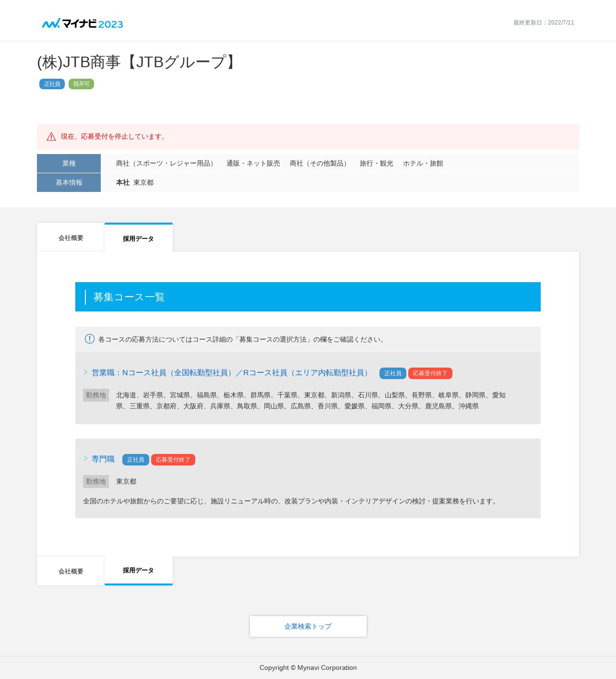The height and width of the screenshot is (679, 616).
Task: Click 正社員 badge in 営業職 row
Action: (x=392, y=373)
